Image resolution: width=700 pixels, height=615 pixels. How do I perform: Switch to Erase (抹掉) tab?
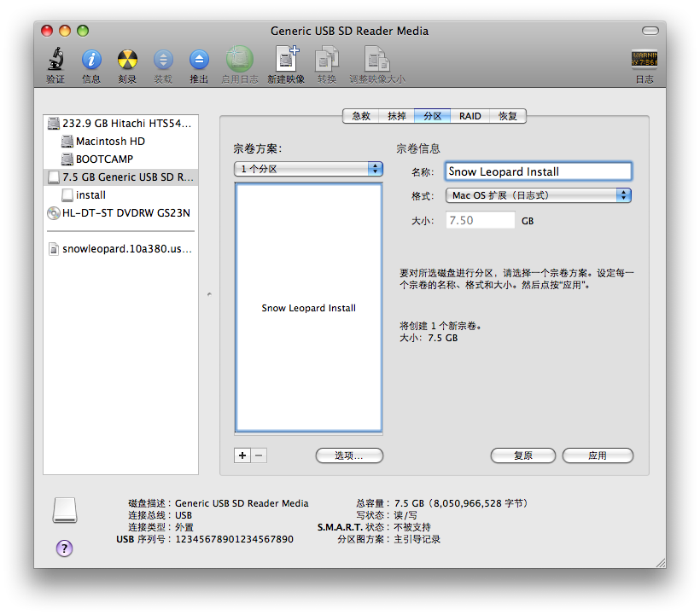(396, 116)
